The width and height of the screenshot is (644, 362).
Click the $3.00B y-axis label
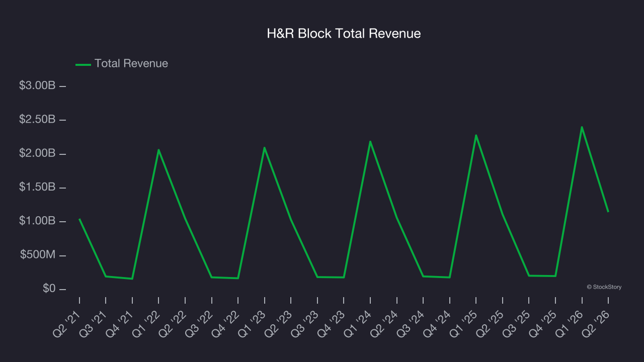(37, 85)
